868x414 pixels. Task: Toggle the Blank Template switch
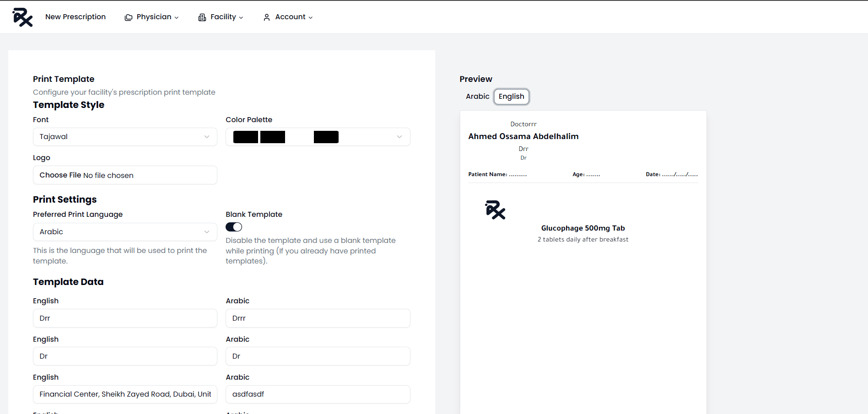click(x=234, y=227)
